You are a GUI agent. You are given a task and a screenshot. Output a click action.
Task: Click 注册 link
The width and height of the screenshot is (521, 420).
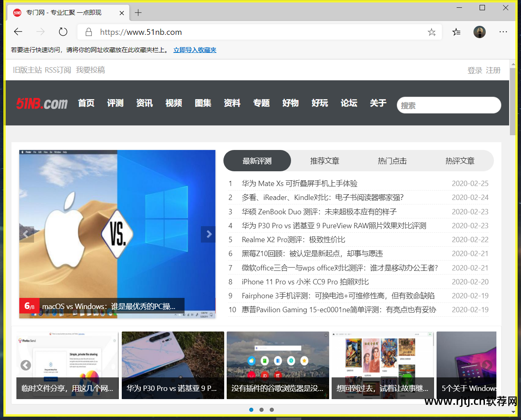pyautogui.click(x=493, y=70)
